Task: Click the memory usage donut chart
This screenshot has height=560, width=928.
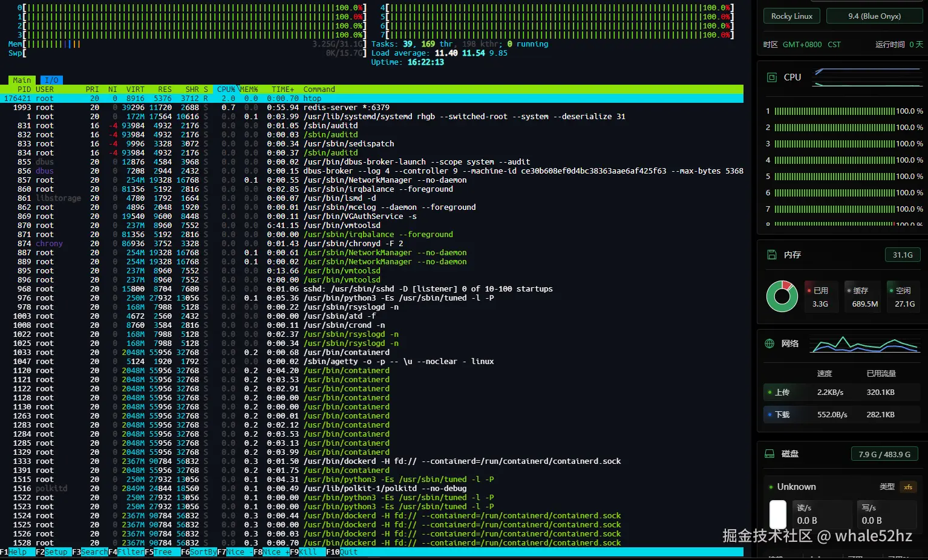Action: point(782,296)
